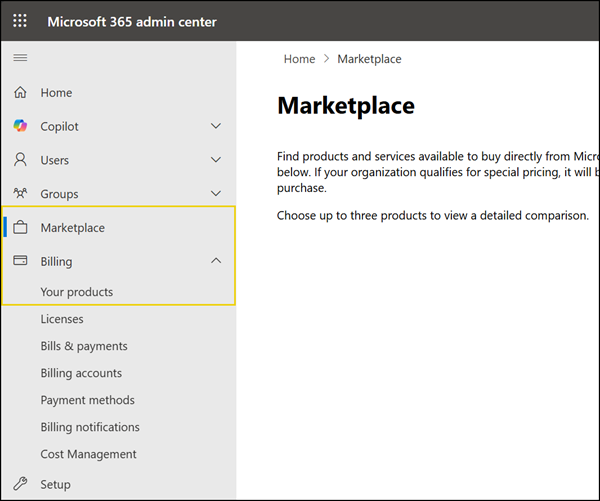The image size is (600, 501).
Task: Select the Users person icon
Action: click(x=20, y=160)
